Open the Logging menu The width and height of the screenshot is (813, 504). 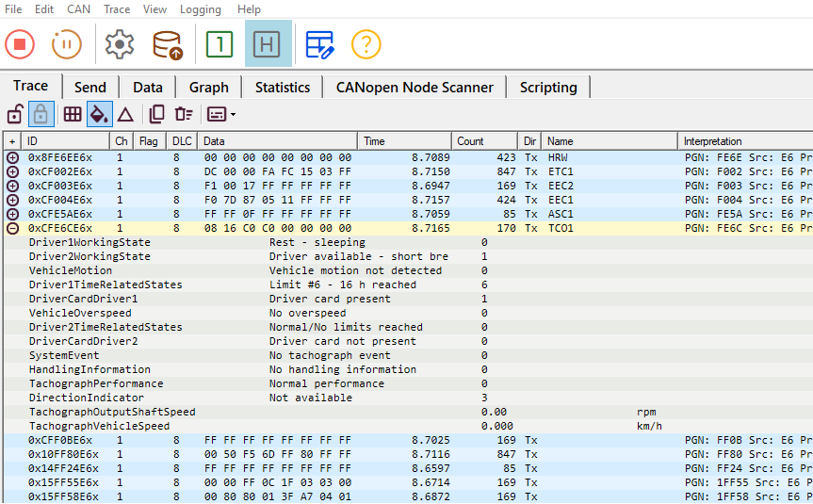[x=200, y=9]
